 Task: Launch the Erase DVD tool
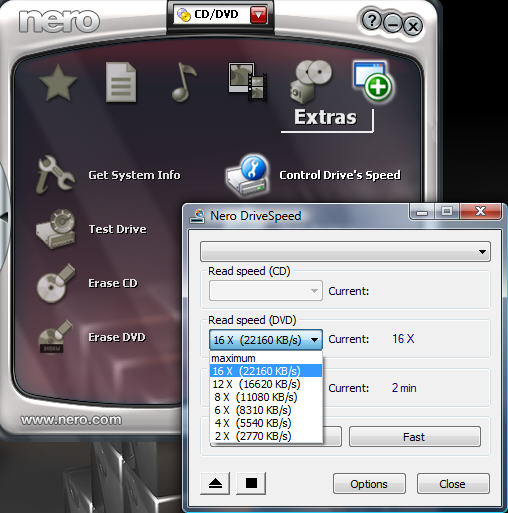pos(92,337)
